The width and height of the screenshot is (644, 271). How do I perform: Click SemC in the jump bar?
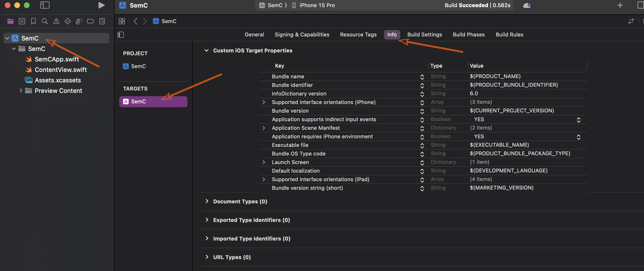tap(165, 21)
